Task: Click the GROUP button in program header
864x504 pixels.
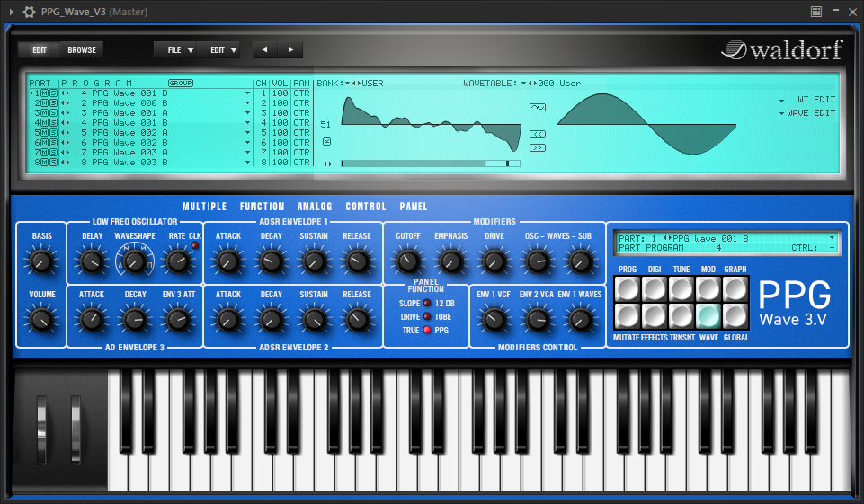Action: tap(181, 83)
